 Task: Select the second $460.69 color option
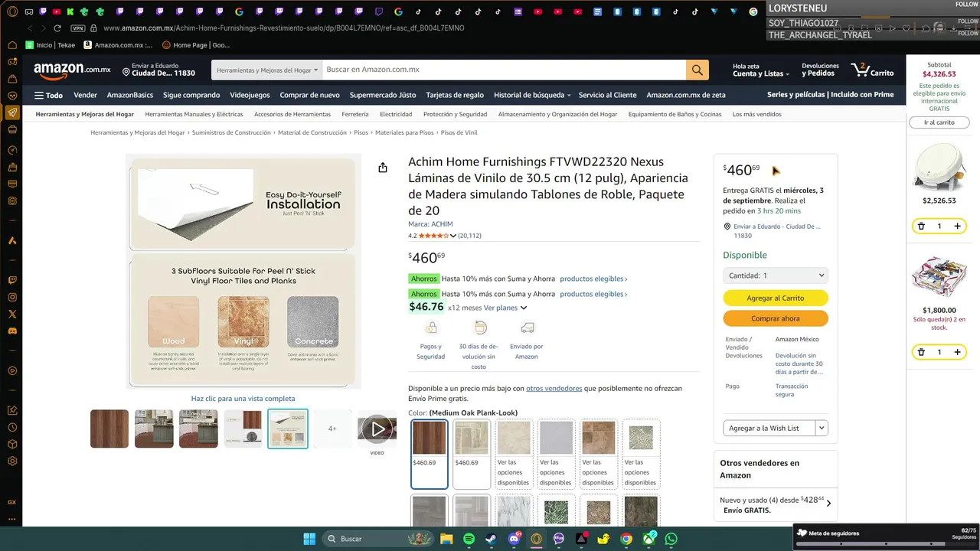click(472, 453)
